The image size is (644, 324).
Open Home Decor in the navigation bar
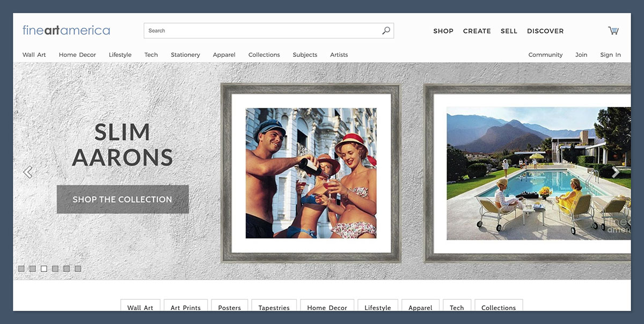(77, 55)
